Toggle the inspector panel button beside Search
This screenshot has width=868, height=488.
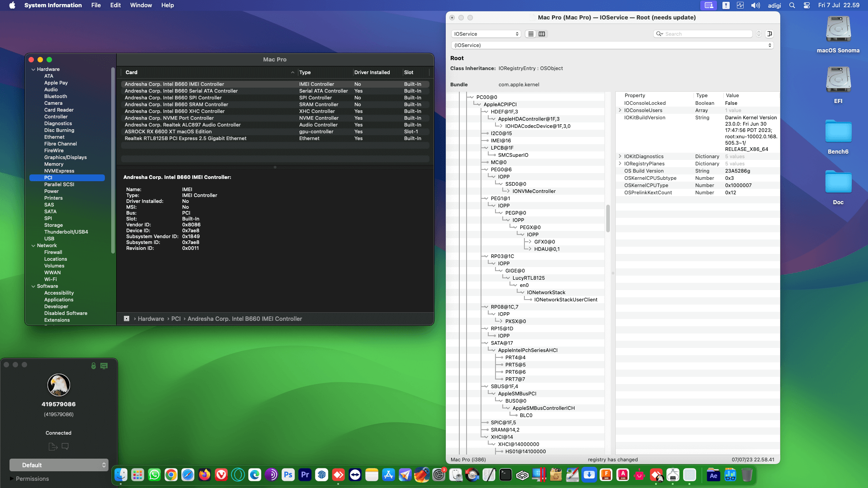coord(770,34)
